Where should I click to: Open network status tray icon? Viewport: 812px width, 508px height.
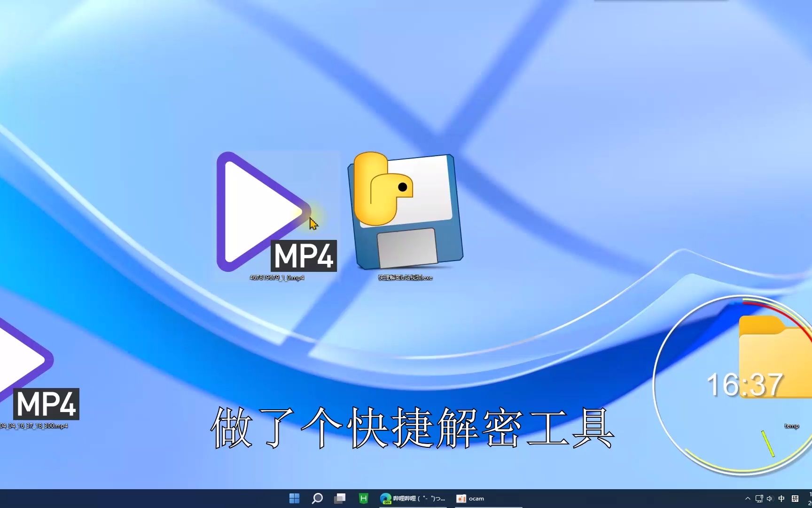(x=759, y=499)
